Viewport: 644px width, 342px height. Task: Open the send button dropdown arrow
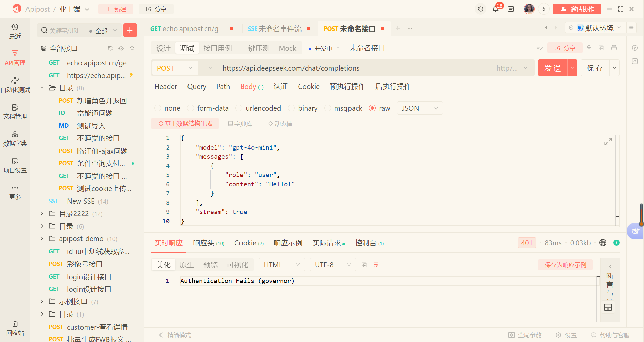(x=572, y=68)
